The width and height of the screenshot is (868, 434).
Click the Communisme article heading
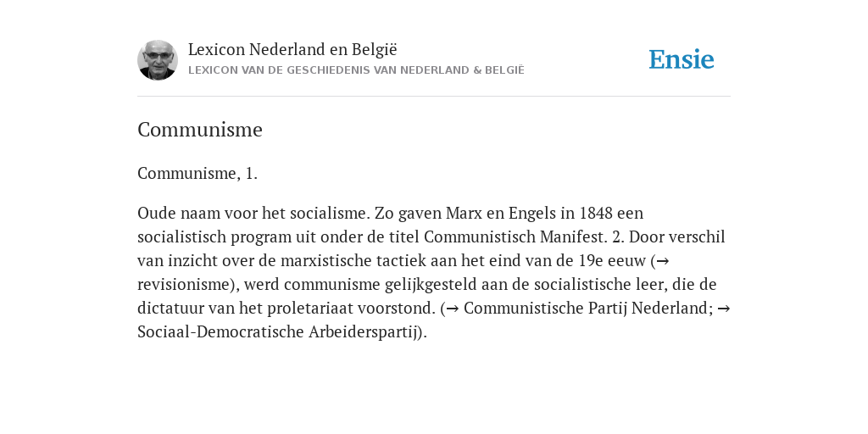tap(200, 130)
